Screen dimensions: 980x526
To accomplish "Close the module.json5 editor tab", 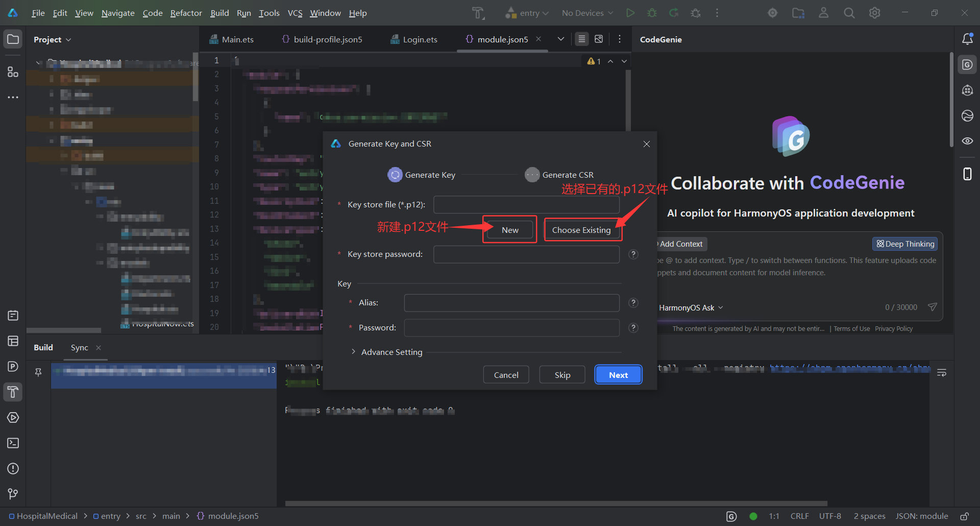I will 538,39.
